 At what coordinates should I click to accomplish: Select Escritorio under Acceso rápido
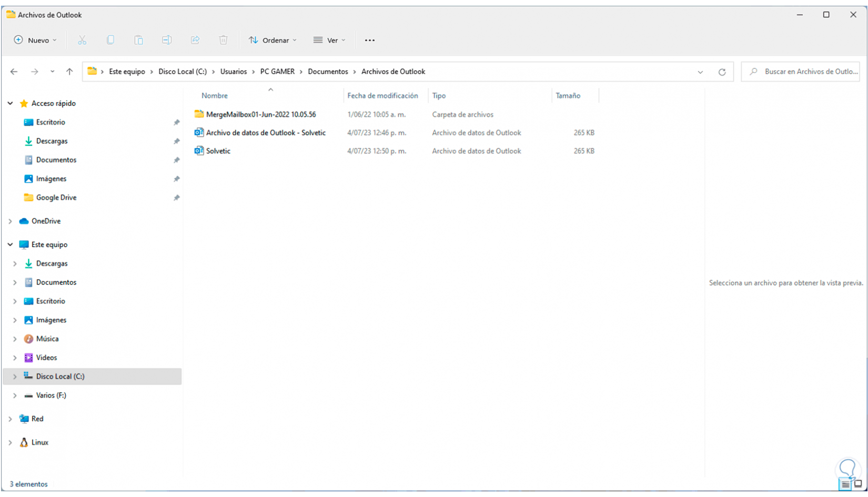click(51, 122)
